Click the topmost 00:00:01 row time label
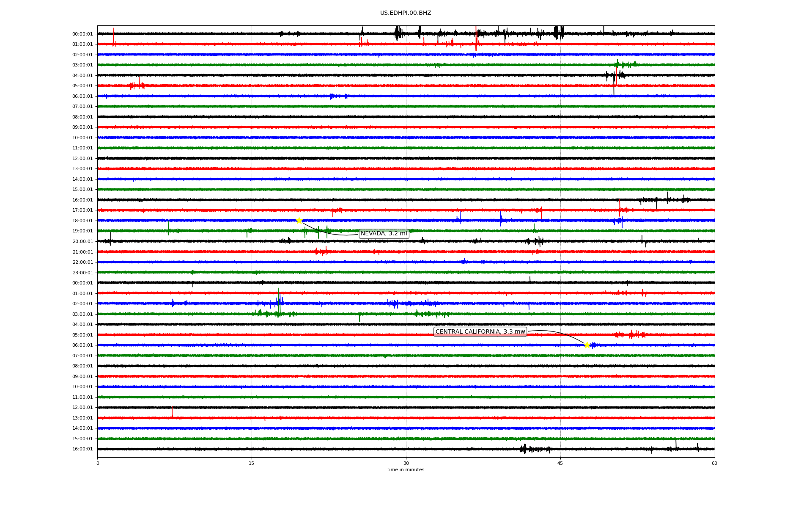 pyautogui.click(x=82, y=34)
